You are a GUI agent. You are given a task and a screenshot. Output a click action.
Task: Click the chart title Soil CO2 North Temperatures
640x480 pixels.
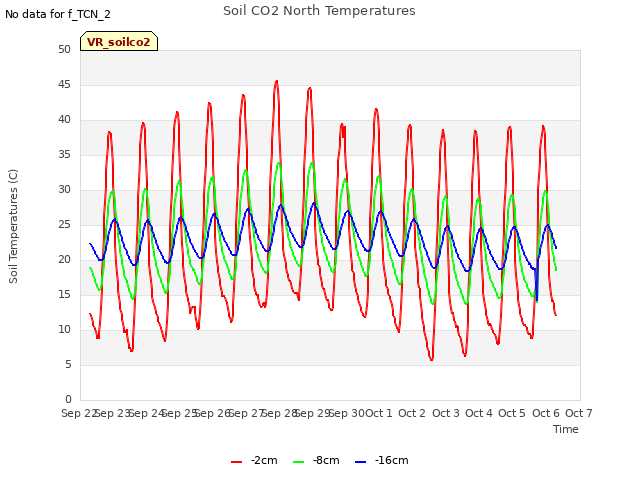pyautogui.click(x=319, y=11)
